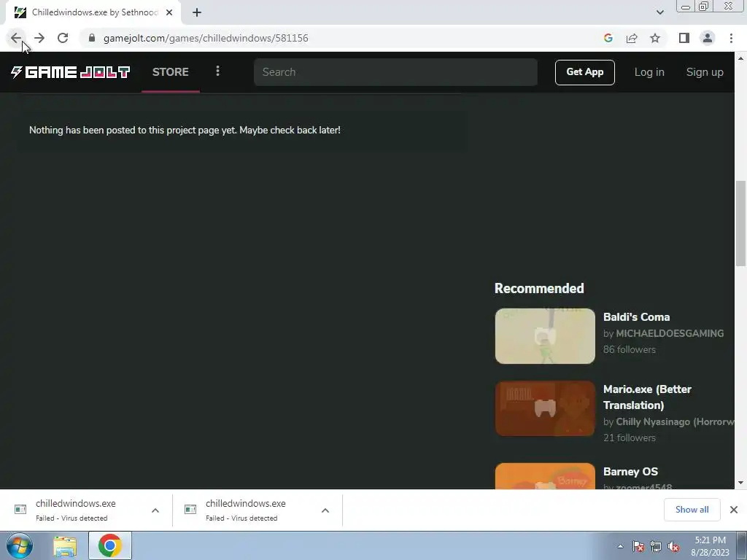
Task: Open Windows Explorer from taskbar
Action: [65, 545]
